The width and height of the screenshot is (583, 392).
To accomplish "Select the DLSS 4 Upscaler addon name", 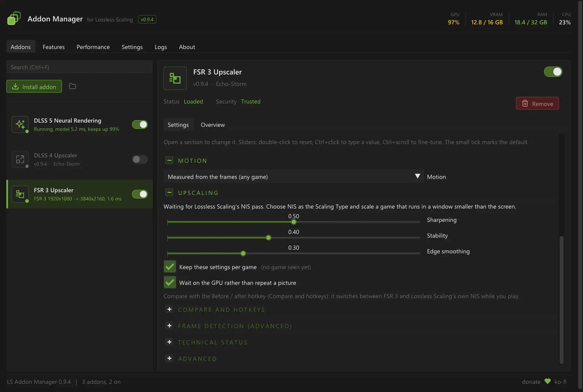I will [x=55, y=155].
